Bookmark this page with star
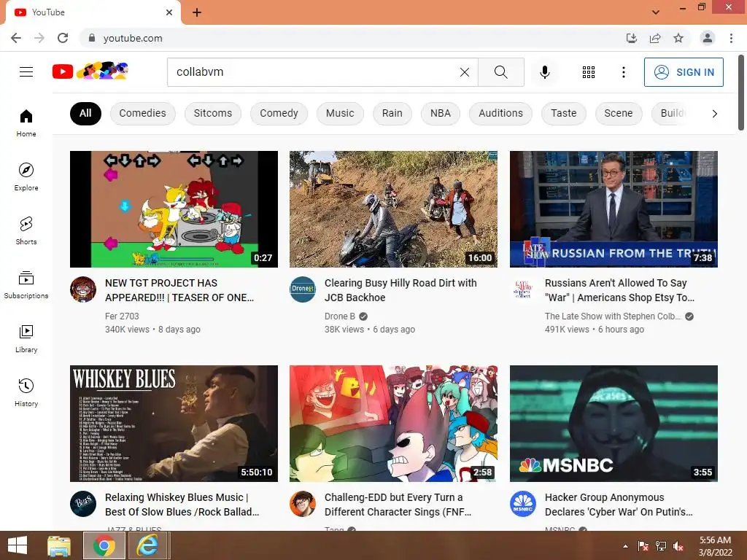 coord(678,38)
